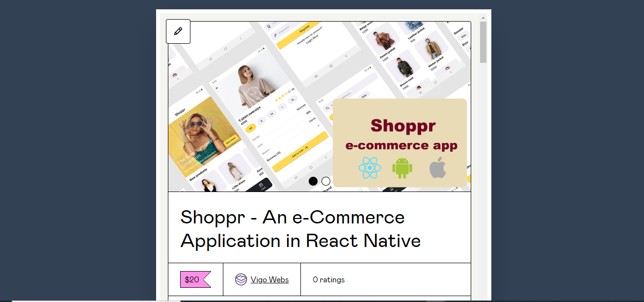Click the Vigo Webs avatar icon
Screen dimensions: 644x302
click(241, 279)
